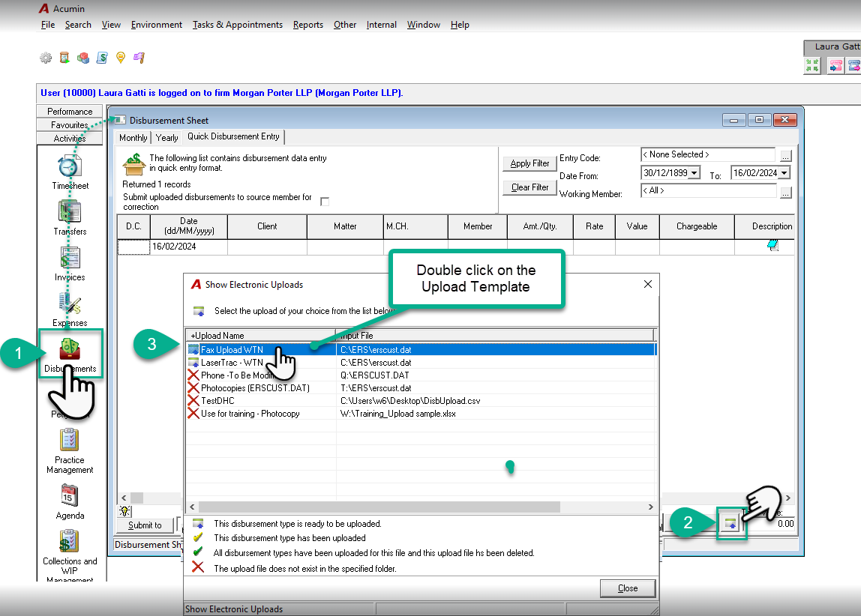The height and width of the screenshot is (616, 861).
Task: Open the Tasks & Appointments menu
Action: [238, 25]
